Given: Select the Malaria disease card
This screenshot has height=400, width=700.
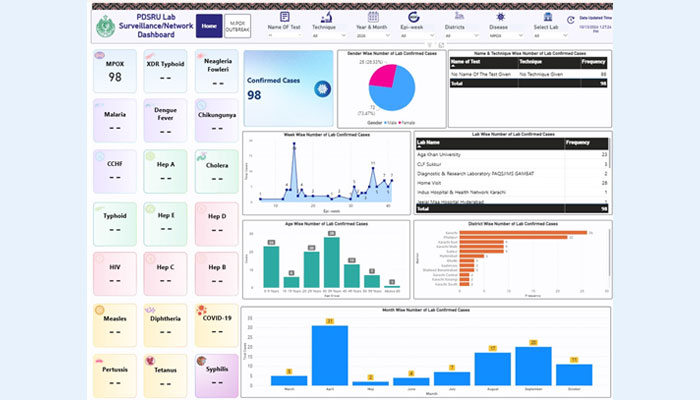Looking at the screenshot, I should pyautogui.click(x=115, y=121).
